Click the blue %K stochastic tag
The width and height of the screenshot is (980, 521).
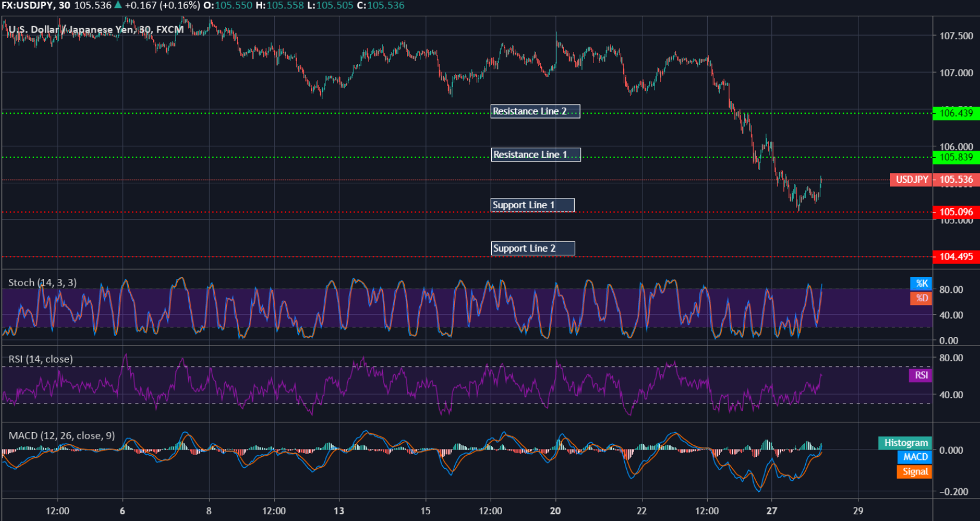click(x=921, y=283)
